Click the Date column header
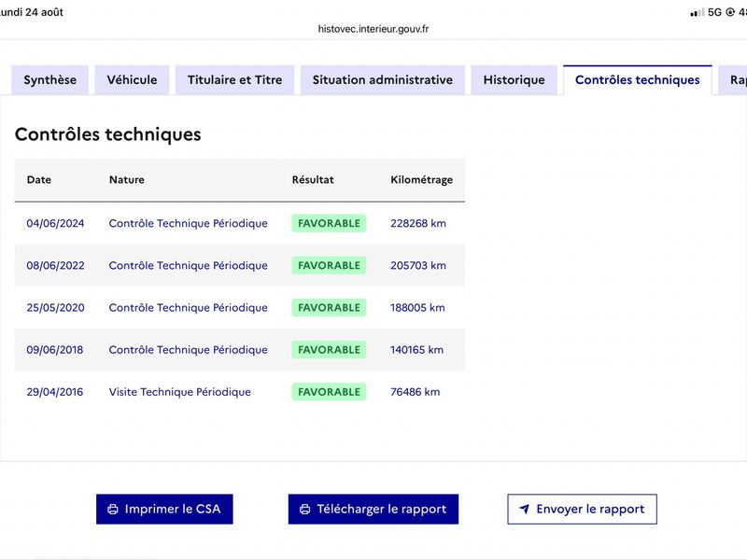The image size is (747, 560). (39, 179)
